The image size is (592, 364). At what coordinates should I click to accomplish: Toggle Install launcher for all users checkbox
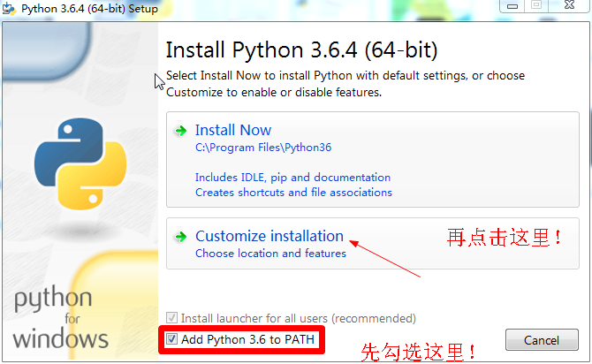(171, 317)
